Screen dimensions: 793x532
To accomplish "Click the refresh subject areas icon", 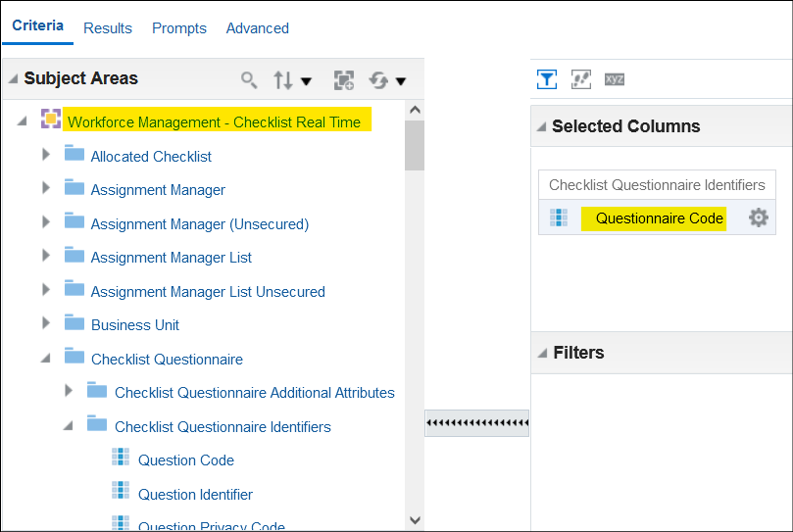I will click(x=378, y=80).
